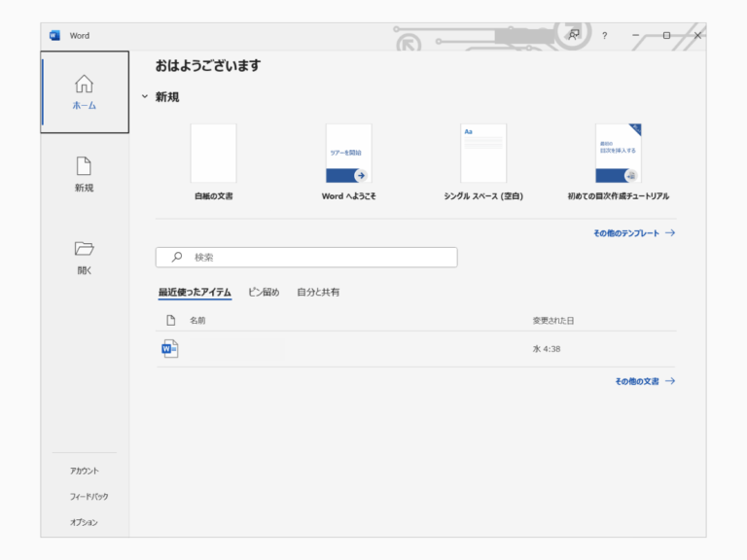
Task: Select the 最近使ったアイテム tab
Action: [195, 293]
